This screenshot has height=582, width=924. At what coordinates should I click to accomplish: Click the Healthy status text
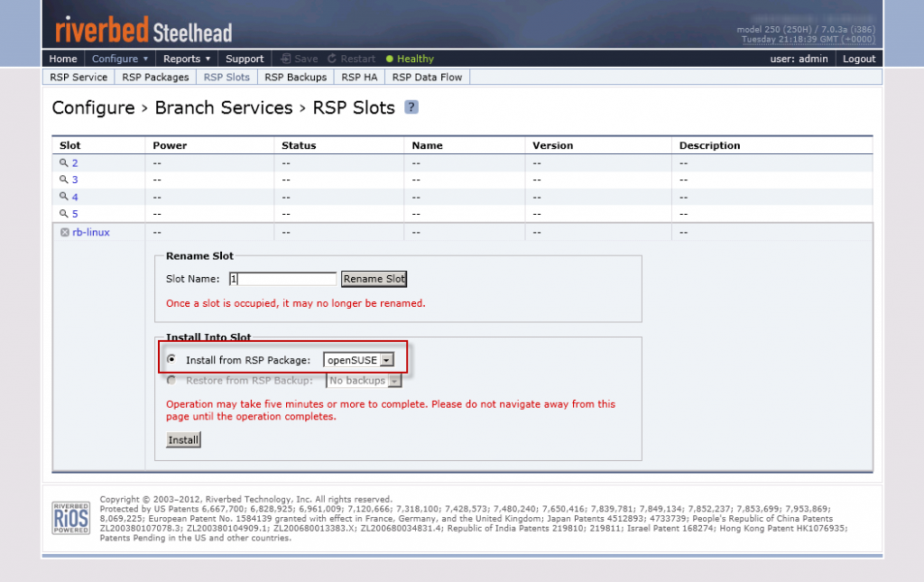(x=415, y=59)
